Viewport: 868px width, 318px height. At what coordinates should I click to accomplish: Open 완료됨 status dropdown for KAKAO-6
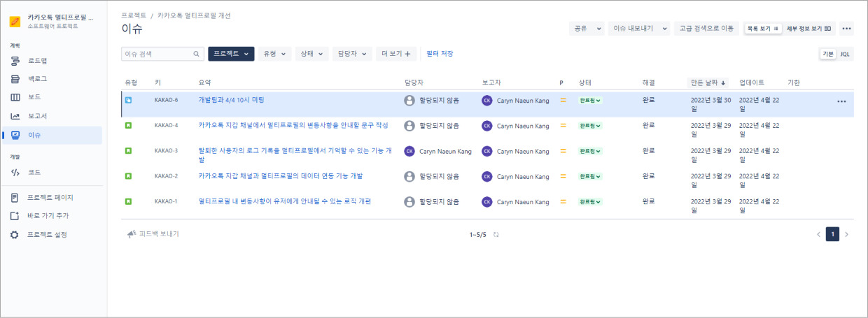[590, 101]
